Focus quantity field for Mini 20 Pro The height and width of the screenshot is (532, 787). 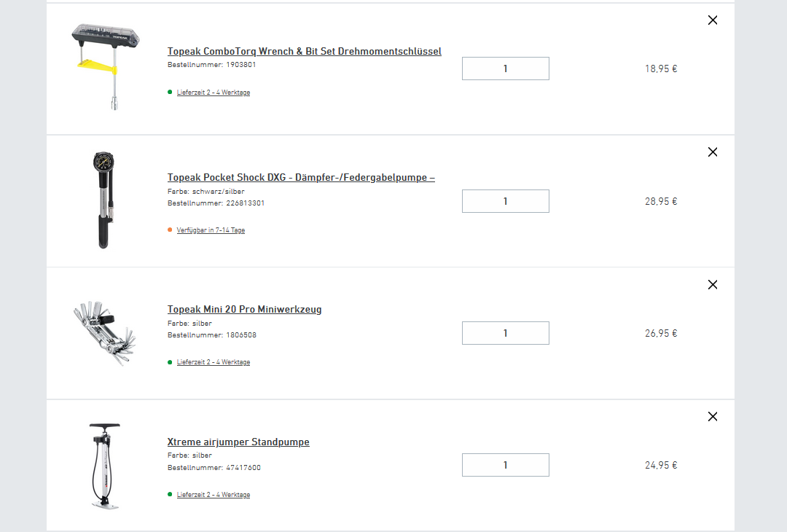click(x=505, y=333)
